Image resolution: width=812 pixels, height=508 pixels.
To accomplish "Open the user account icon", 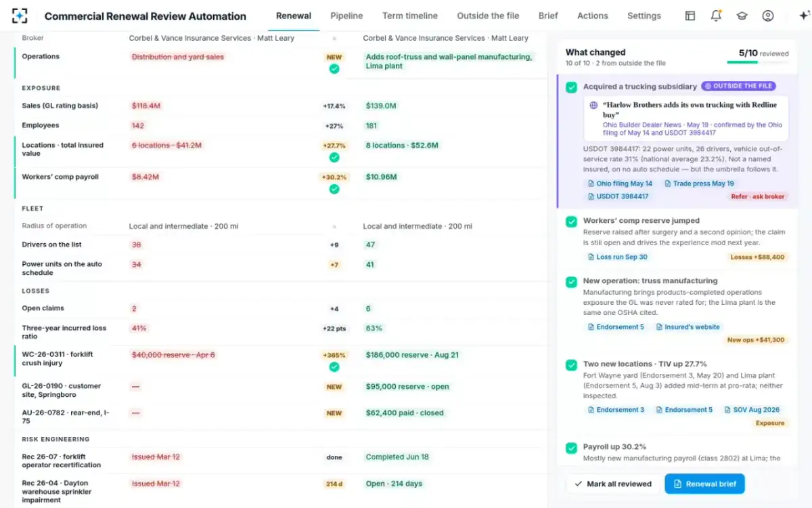I will [x=767, y=16].
